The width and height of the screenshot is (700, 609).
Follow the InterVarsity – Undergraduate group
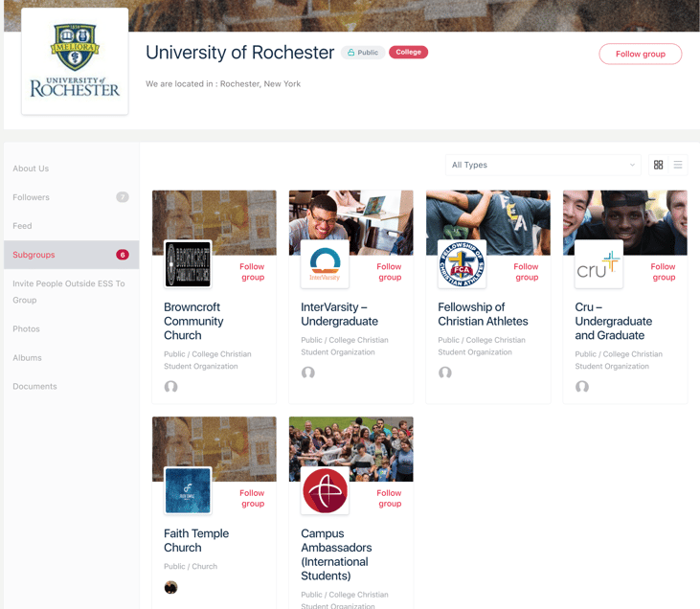coord(390,272)
